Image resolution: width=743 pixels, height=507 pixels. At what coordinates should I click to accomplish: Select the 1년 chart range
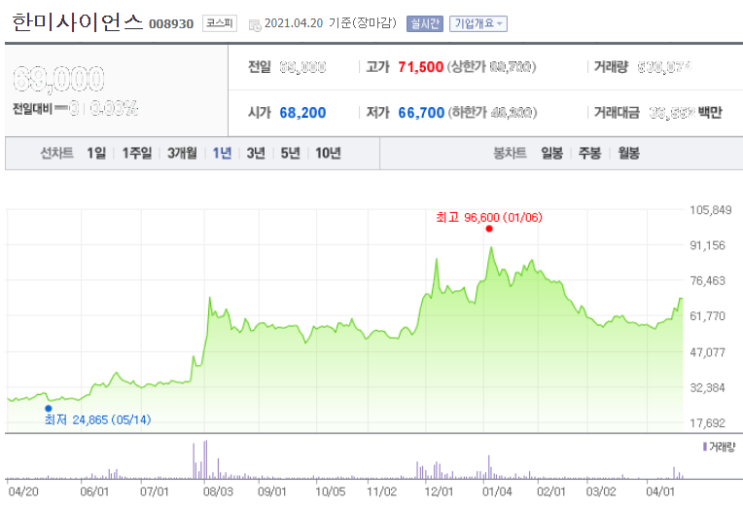coord(222,153)
